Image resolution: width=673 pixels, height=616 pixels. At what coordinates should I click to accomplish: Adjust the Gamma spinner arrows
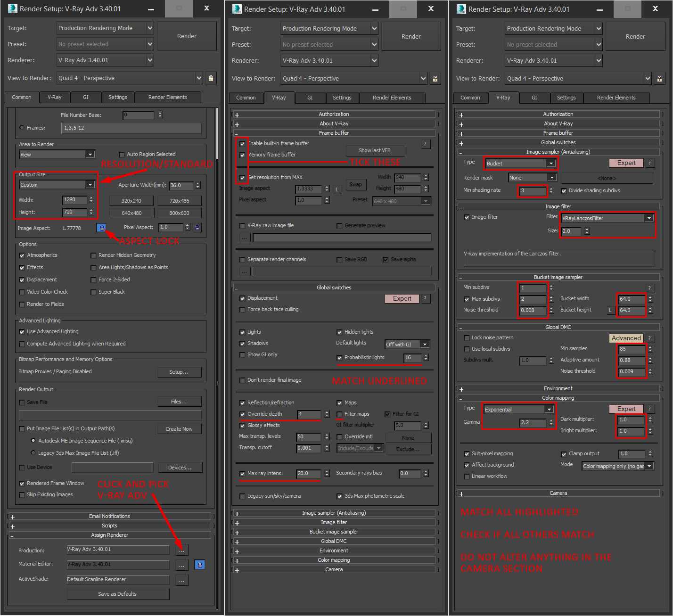[551, 422]
